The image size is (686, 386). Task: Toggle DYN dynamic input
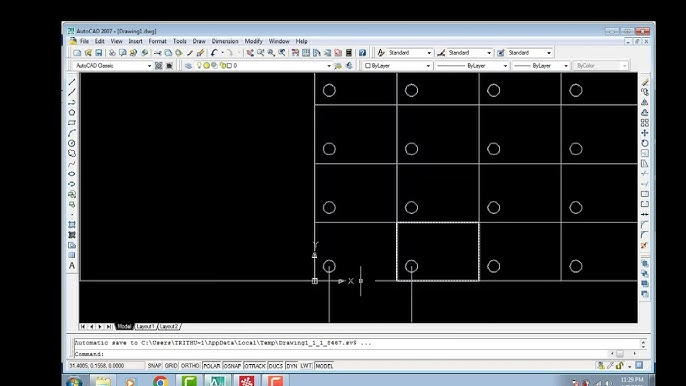tap(292, 366)
